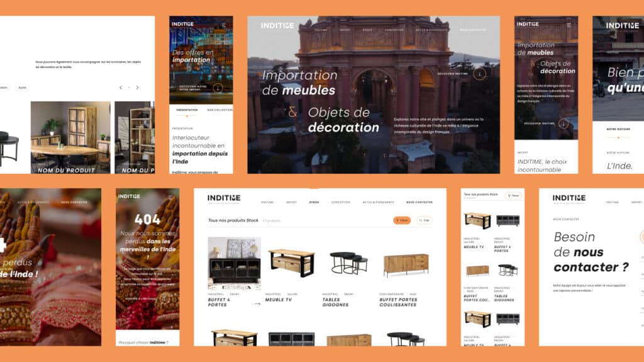644x362 pixels.
Task: Click 'TABLES GIGOGNES' title on desktop stock page
Action: click(x=336, y=302)
